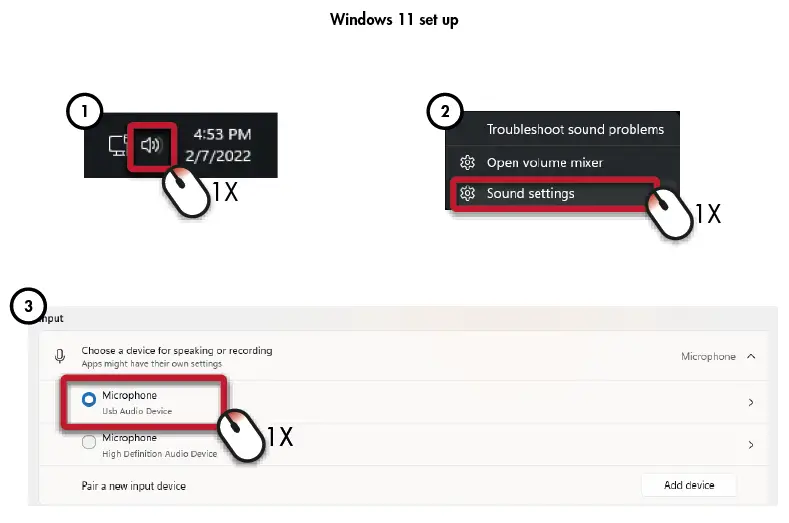789x523 pixels.
Task: Click the Microphone label in the input header
Action: click(x=708, y=356)
